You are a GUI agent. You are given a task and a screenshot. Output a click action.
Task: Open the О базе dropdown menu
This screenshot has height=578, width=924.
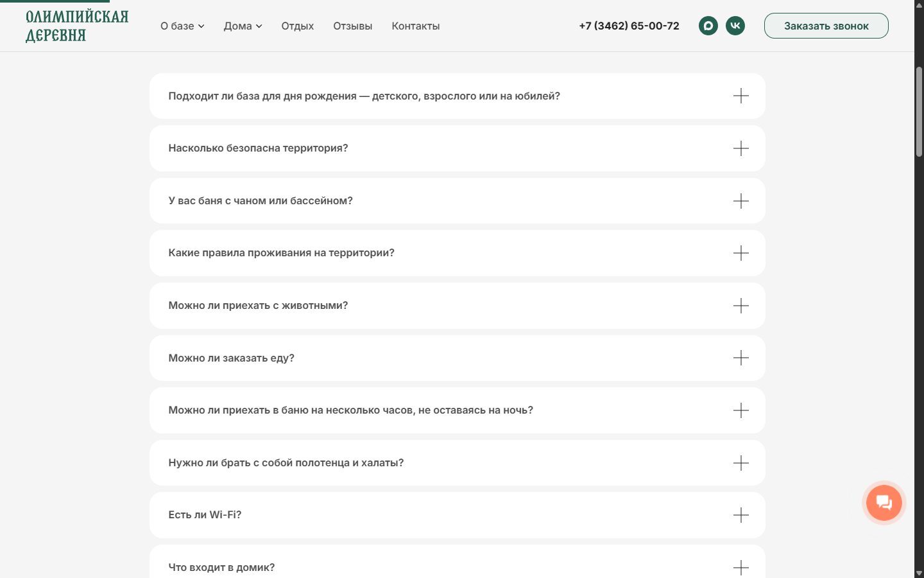(x=182, y=26)
